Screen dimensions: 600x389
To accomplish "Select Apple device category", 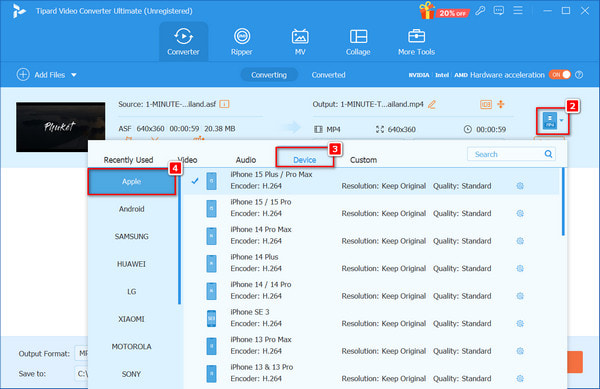I will (x=132, y=181).
